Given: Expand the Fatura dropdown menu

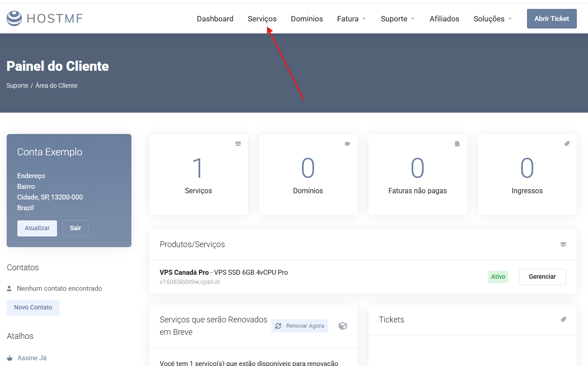Looking at the screenshot, I should [x=351, y=19].
